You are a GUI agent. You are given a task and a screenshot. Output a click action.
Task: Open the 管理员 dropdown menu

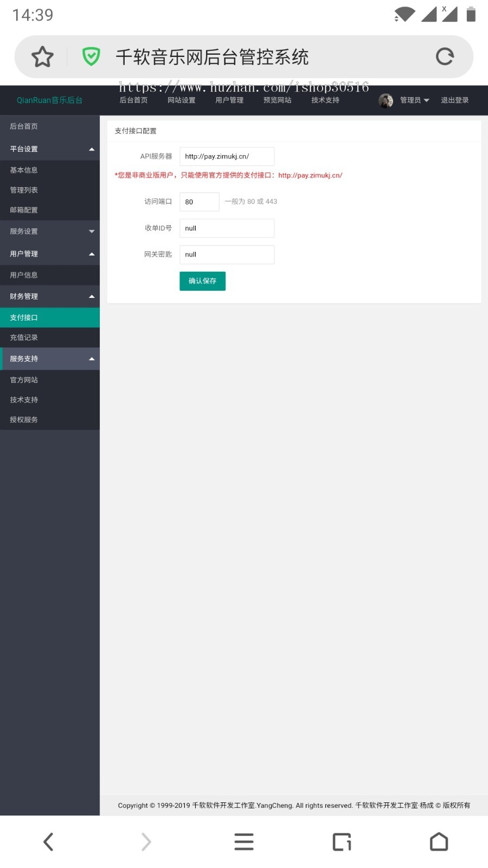click(x=415, y=100)
